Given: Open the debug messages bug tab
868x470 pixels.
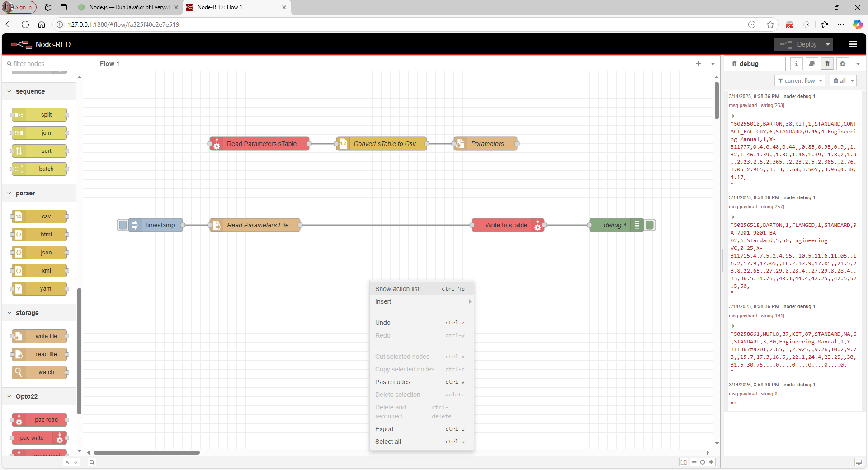Looking at the screenshot, I should 827,64.
